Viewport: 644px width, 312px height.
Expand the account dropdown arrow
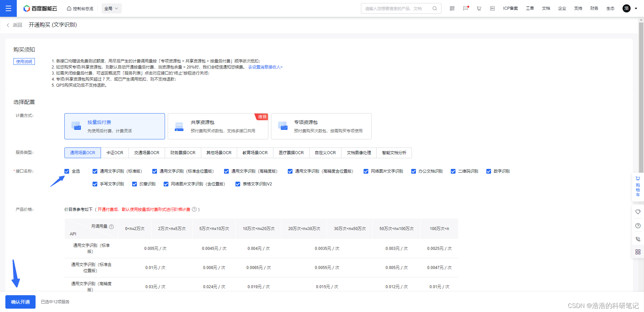(636, 8)
